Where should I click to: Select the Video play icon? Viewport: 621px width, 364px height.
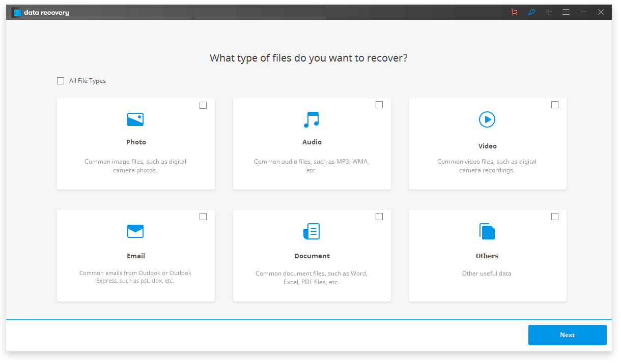(487, 120)
